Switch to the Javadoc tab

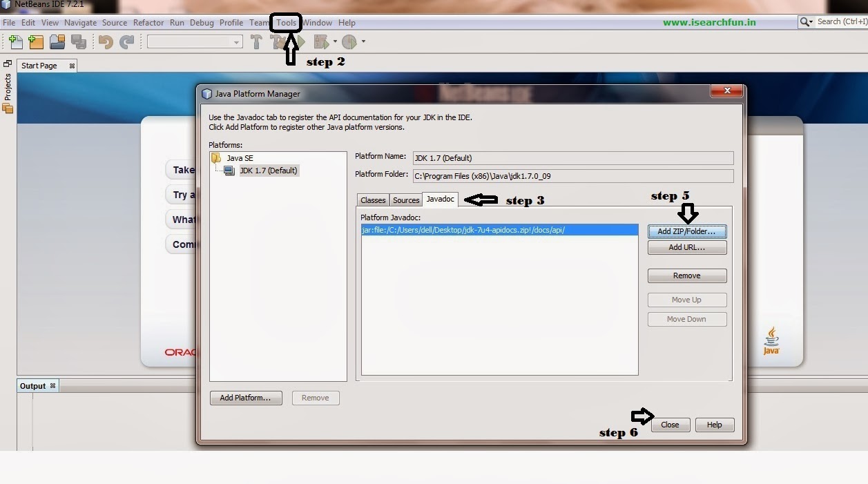coord(441,199)
